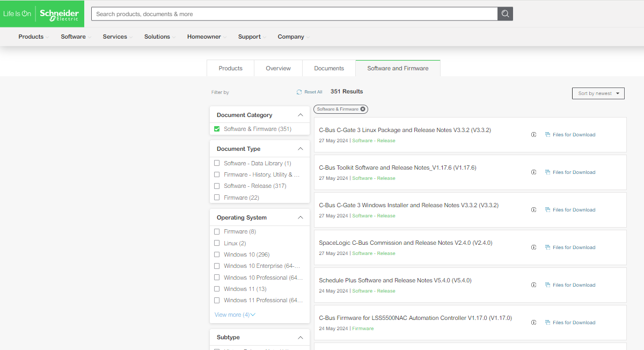Switch to the Documents tab
Screen dimensions: 644x350
pyautogui.click(x=329, y=68)
